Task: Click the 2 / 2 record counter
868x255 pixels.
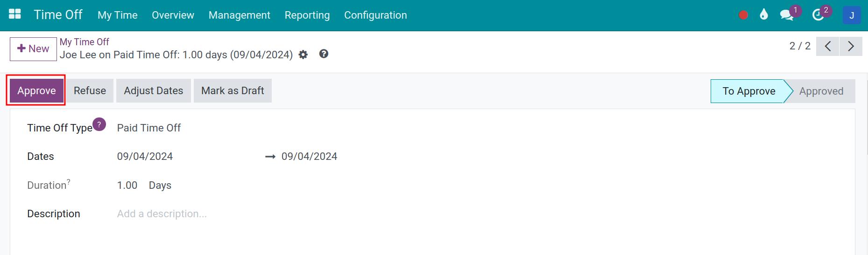Action: (800, 46)
